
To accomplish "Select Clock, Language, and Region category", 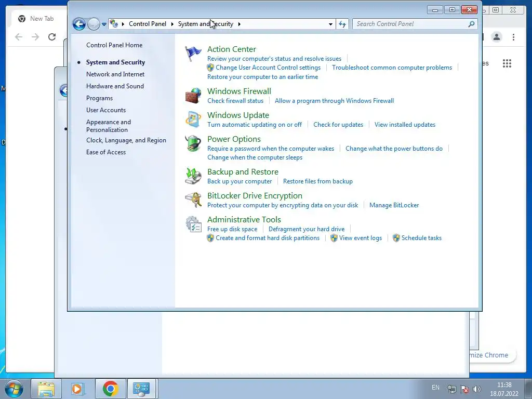I will pos(126,140).
